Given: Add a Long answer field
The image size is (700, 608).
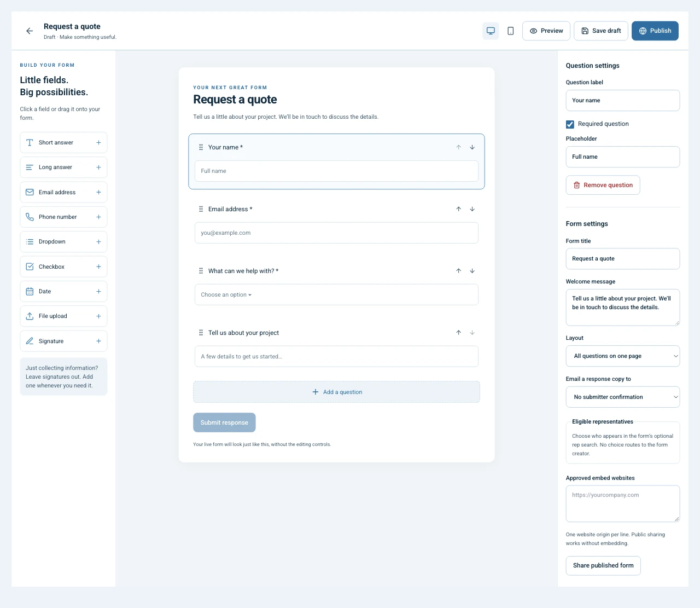Looking at the screenshot, I should 63,167.
